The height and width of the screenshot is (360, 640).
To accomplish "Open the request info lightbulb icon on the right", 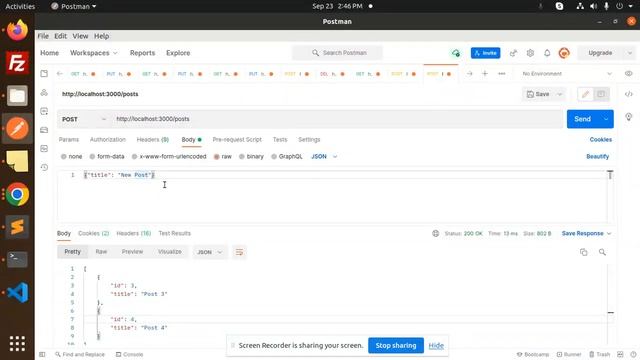I will (629, 117).
